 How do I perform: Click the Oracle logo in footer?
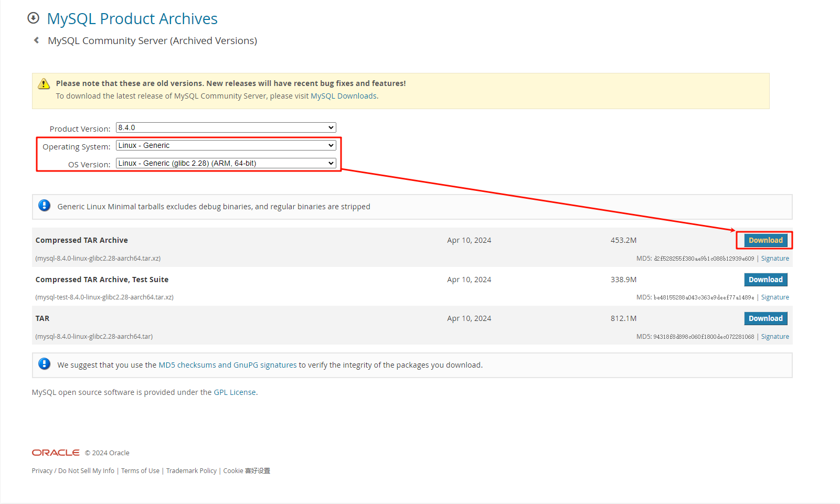pyautogui.click(x=56, y=453)
